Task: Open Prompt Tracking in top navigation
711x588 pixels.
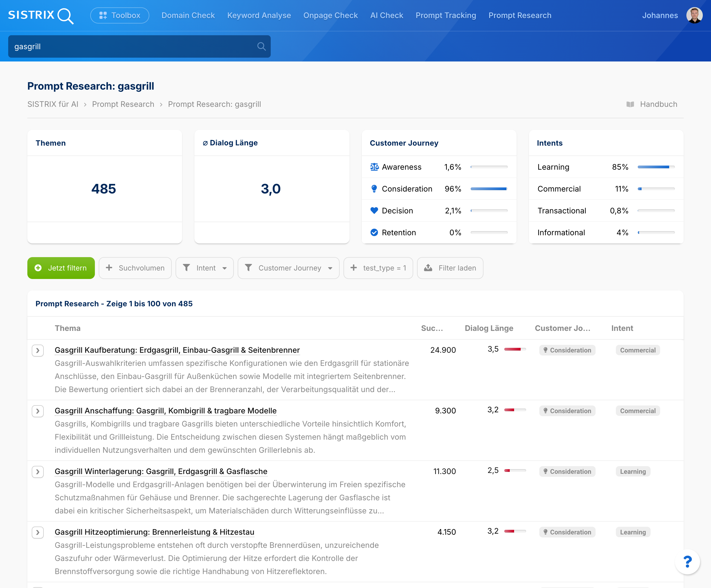Action: 445,16
